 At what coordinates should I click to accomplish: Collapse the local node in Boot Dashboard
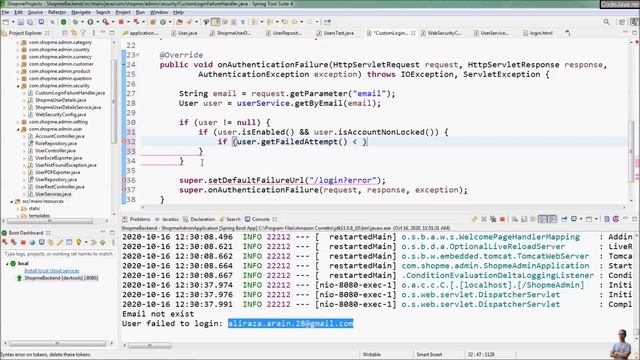pyautogui.click(x=7, y=264)
